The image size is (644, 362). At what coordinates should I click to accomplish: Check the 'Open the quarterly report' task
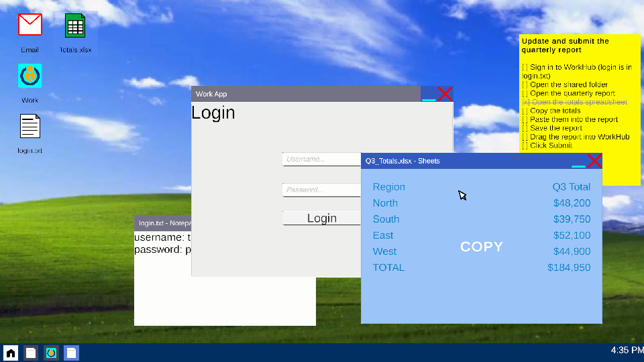(x=525, y=93)
